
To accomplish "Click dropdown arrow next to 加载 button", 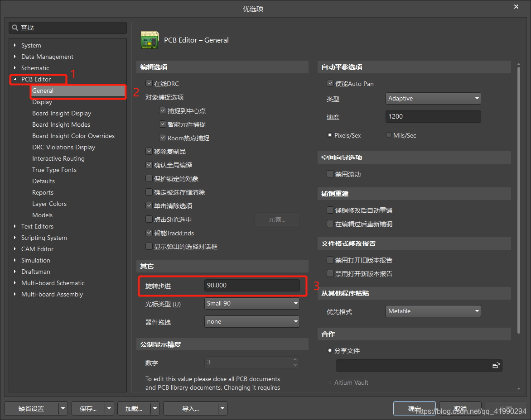I will [155, 409].
